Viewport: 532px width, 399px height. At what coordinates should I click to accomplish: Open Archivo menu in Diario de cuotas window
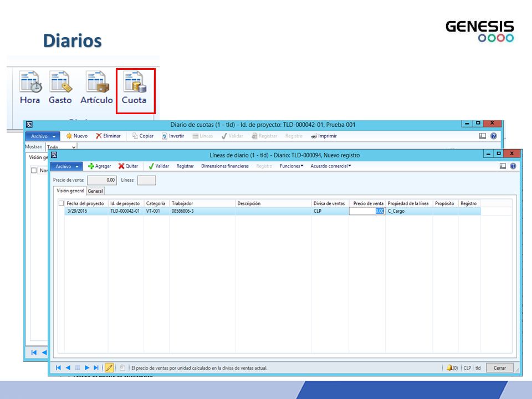tap(43, 136)
